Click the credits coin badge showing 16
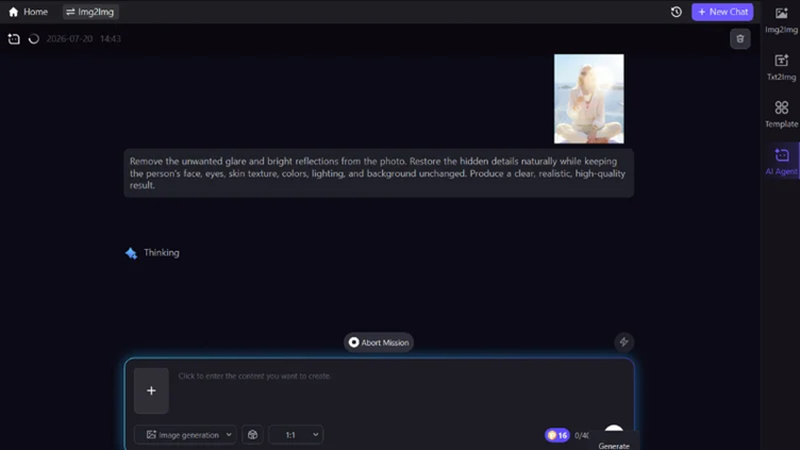The image size is (800, 450). 557,435
